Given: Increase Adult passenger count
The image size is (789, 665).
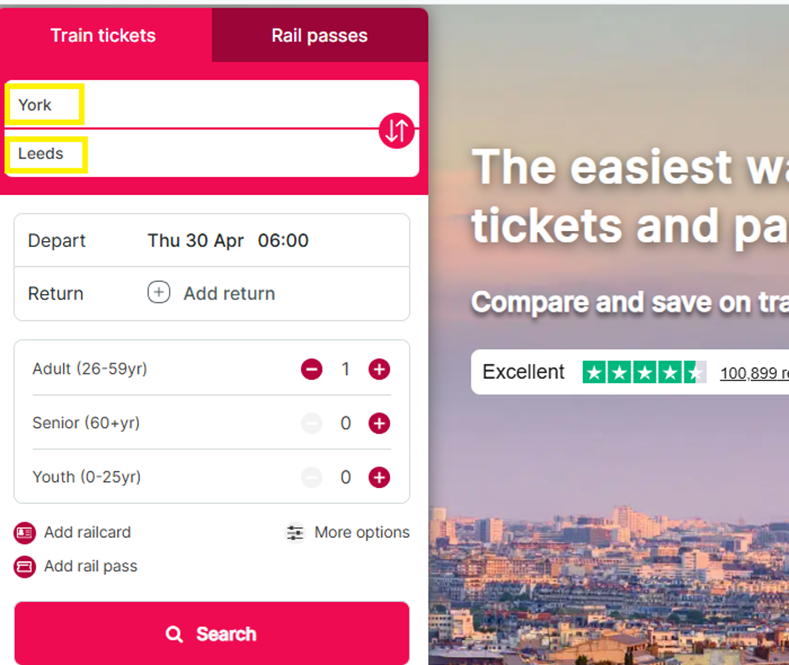Looking at the screenshot, I should (379, 369).
